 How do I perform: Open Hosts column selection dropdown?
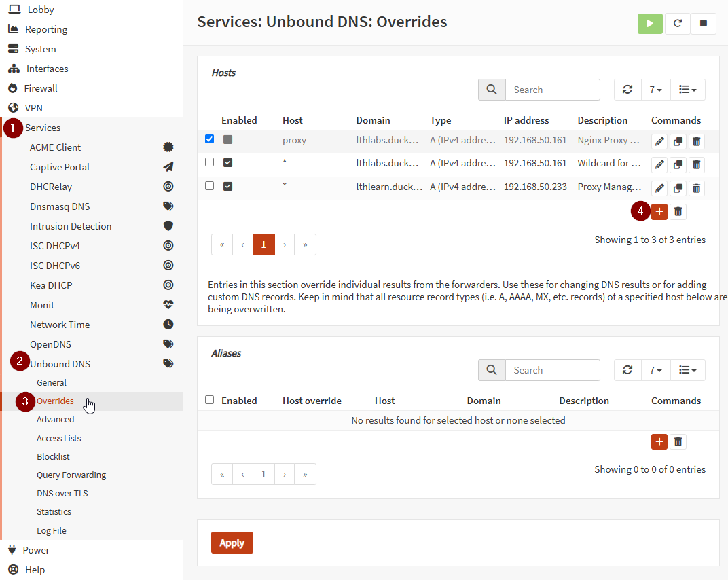click(x=688, y=90)
